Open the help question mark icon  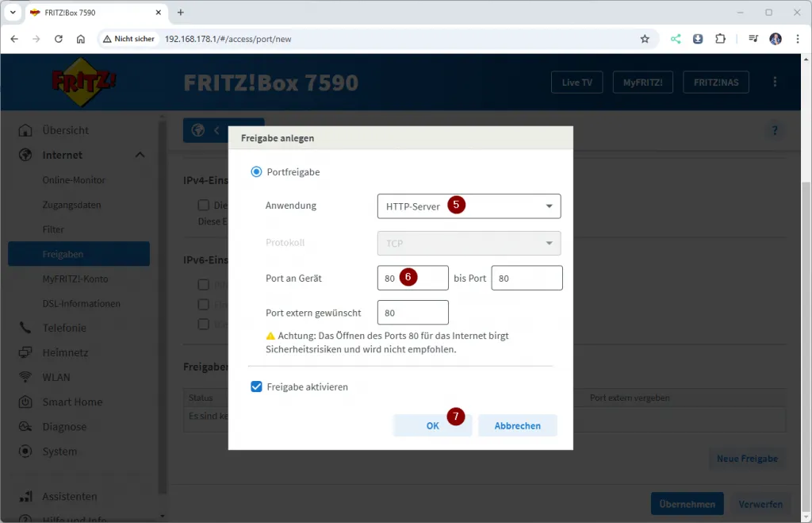tap(775, 131)
